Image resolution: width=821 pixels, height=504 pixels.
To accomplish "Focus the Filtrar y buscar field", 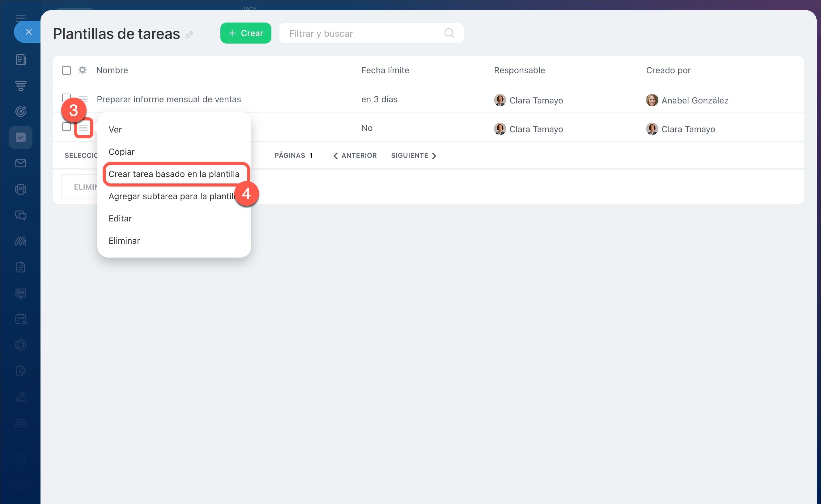I will click(x=360, y=33).
